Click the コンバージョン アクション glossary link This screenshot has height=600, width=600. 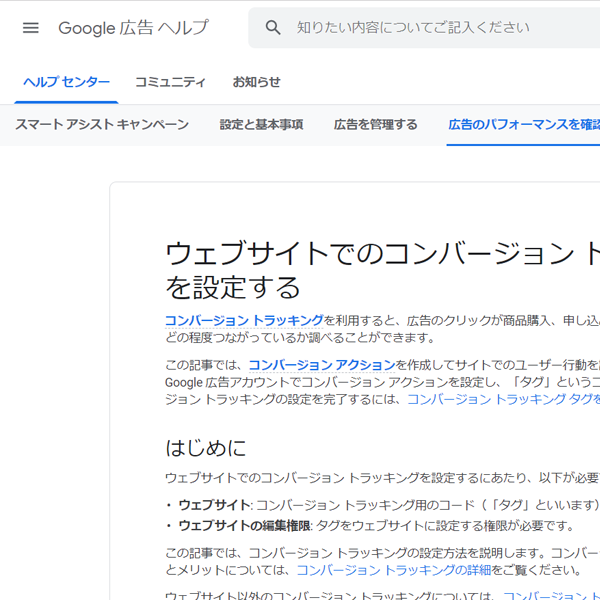pyautogui.click(x=322, y=365)
